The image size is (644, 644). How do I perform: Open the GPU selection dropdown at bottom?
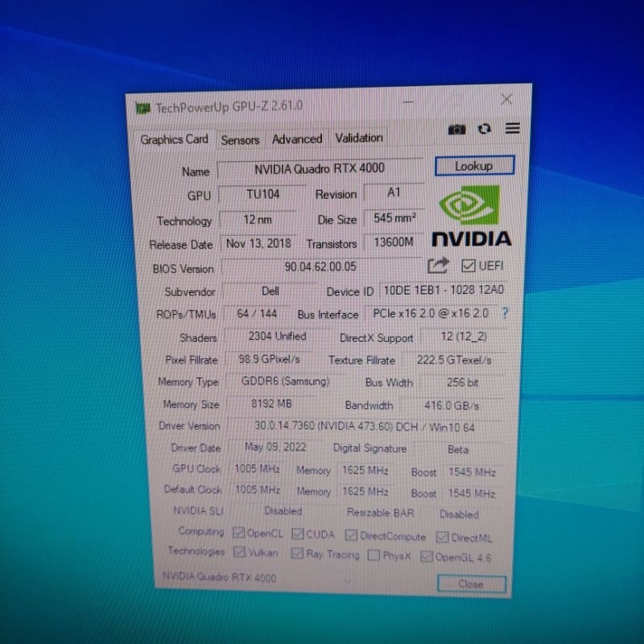pos(348,580)
